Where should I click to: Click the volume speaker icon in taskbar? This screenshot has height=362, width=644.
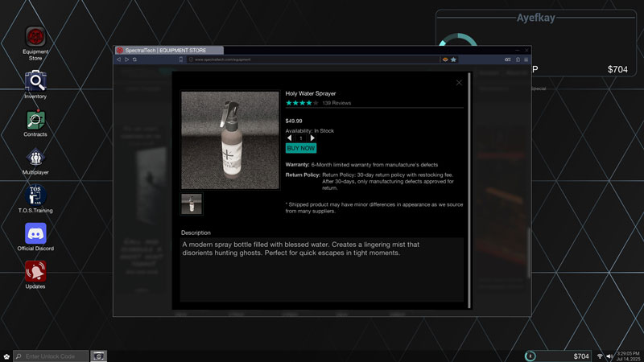(x=609, y=356)
